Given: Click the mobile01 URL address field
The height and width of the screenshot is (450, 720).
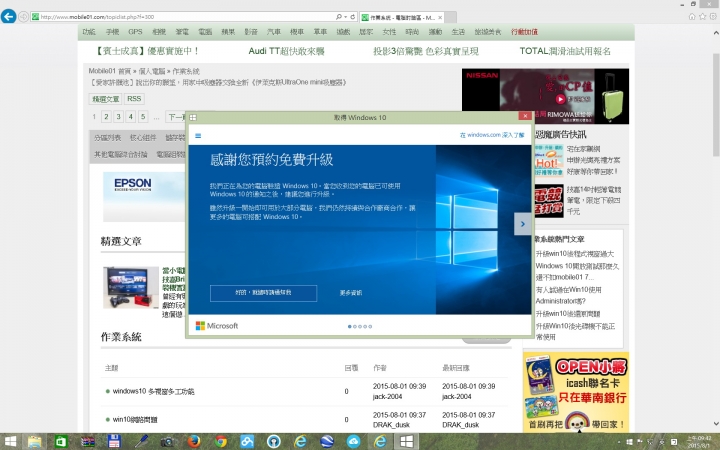Looking at the screenshot, I should 184,17.
